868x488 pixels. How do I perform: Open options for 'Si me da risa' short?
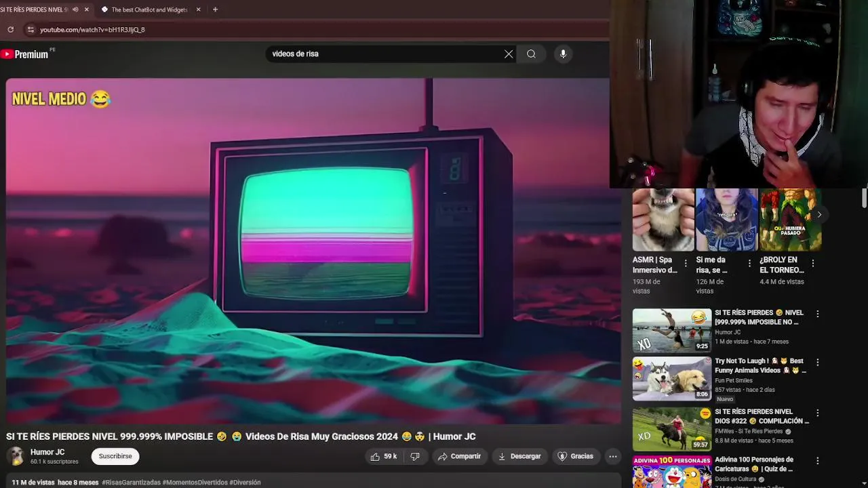(749, 263)
